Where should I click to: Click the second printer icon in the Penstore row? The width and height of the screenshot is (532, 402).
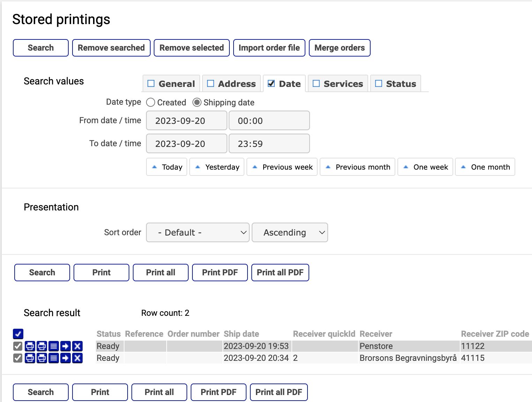pos(42,346)
